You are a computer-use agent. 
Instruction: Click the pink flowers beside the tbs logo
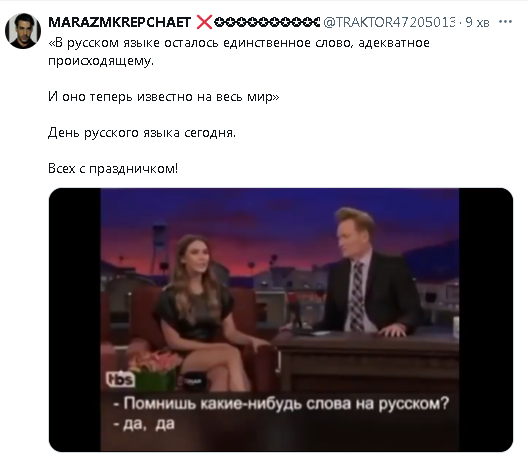pyautogui.click(x=154, y=361)
